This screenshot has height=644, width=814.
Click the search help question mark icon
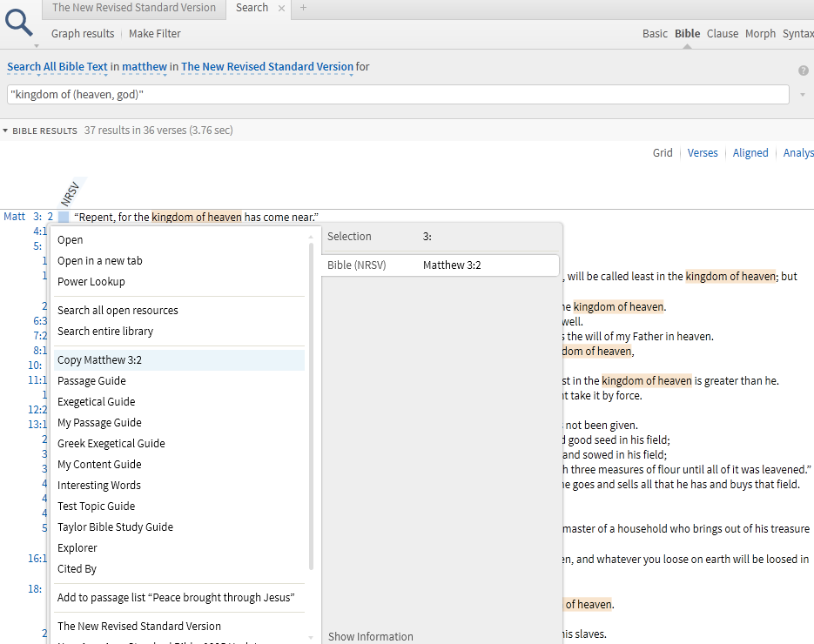804,70
